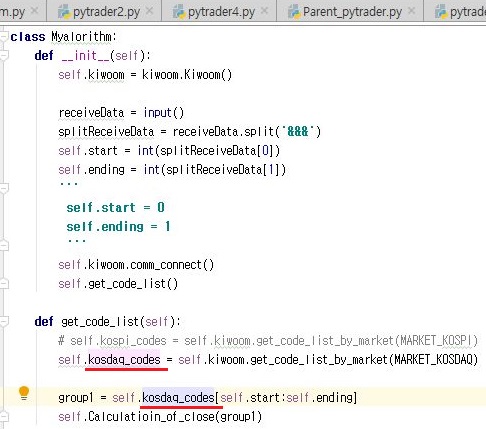The image size is (486, 429).
Task: Click the fold marker beside self.get_code_list() line
Action: tap(4, 284)
